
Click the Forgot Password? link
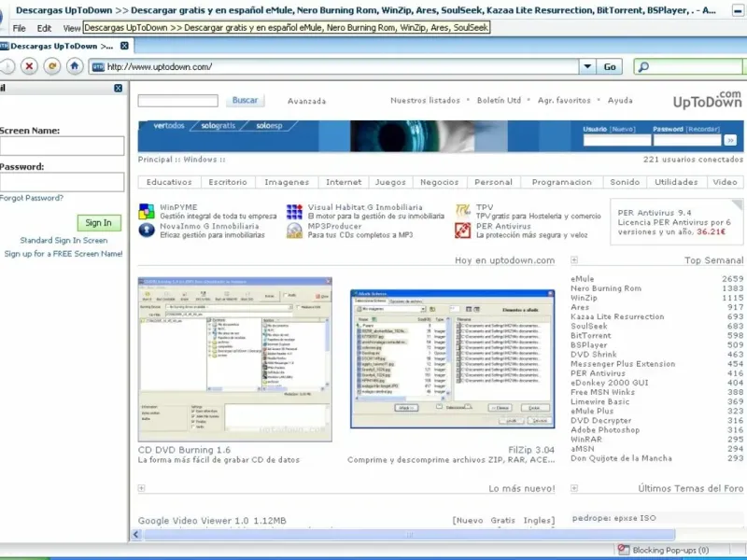[32, 198]
